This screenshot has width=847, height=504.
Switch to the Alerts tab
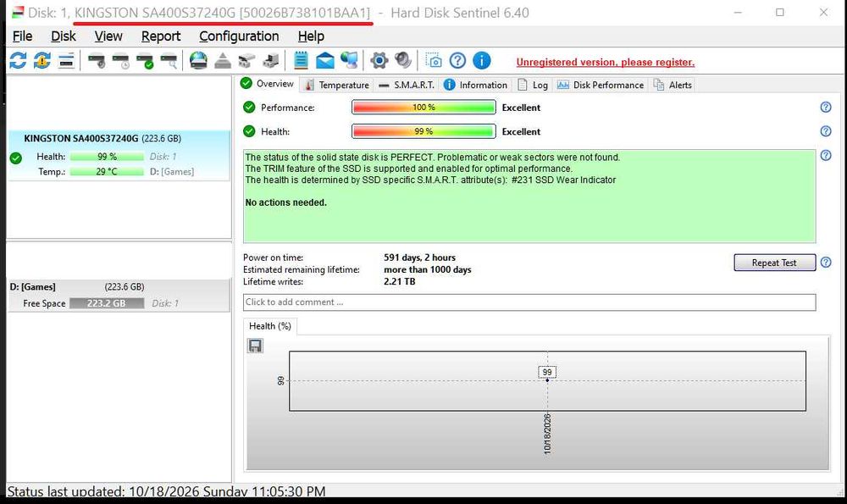673,85
